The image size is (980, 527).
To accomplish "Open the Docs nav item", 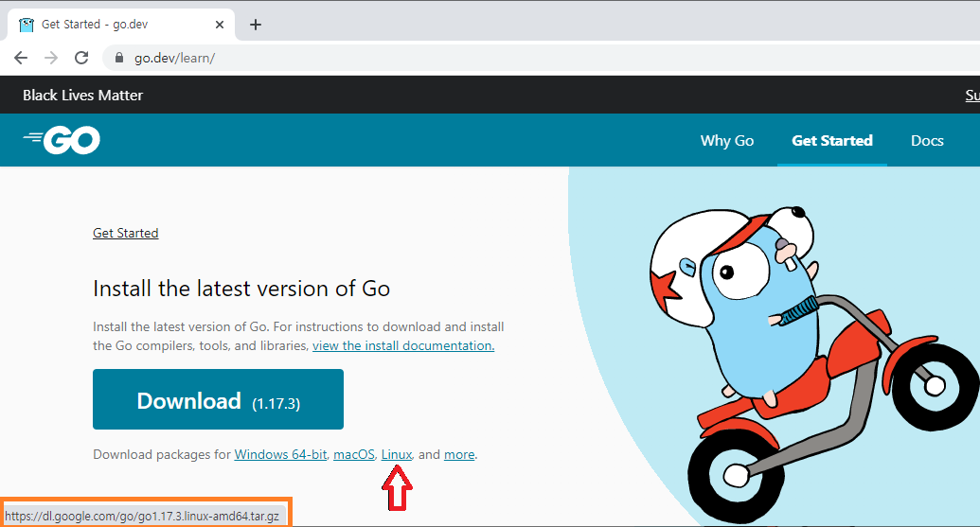I will [927, 140].
